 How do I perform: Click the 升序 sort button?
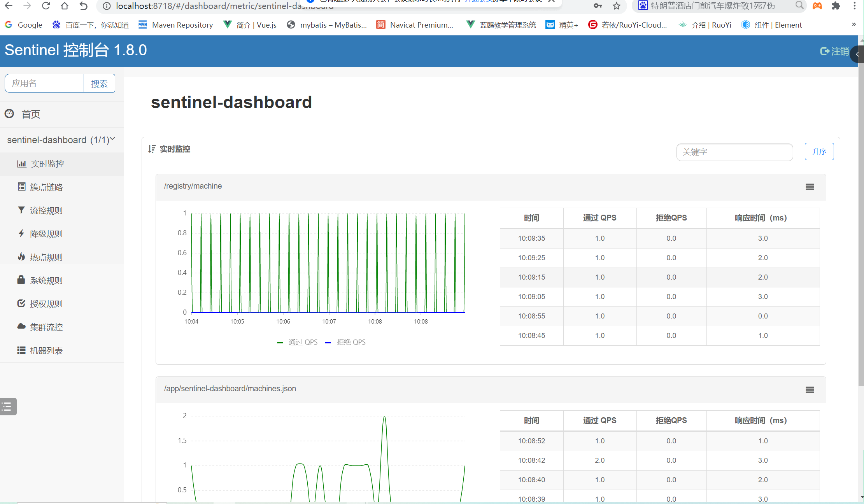[819, 152]
